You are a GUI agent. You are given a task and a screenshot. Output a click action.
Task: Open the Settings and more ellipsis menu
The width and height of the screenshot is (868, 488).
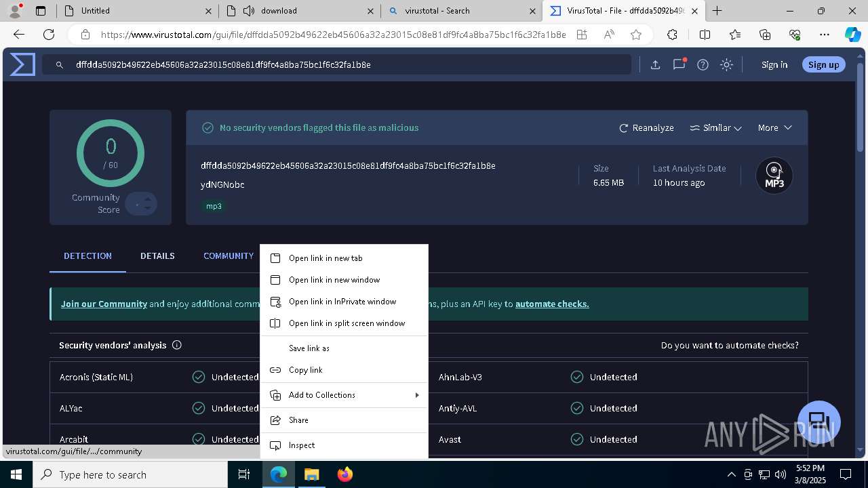[x=825, y=35]
